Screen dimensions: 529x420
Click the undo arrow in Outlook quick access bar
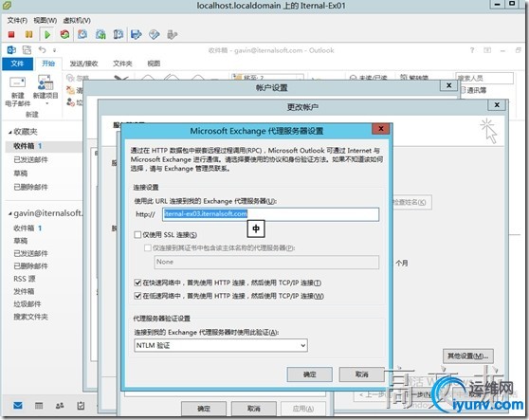coord(42,50)
